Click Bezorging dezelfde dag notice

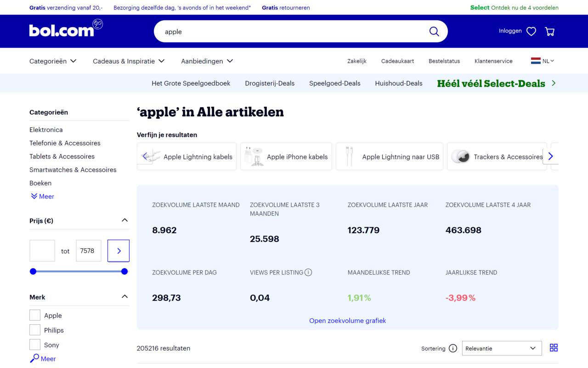pyautogui.click(x=182, y=7)
